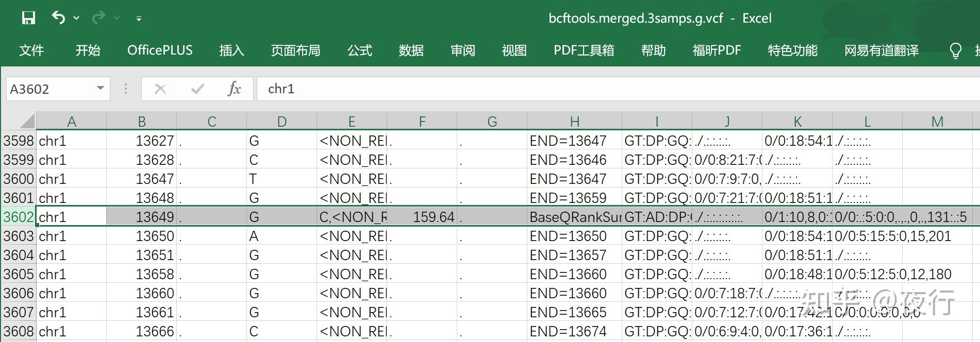The height and width of the screenshot is (342, 980).
Task: Select row 3605 header
Action: [18, 274]
